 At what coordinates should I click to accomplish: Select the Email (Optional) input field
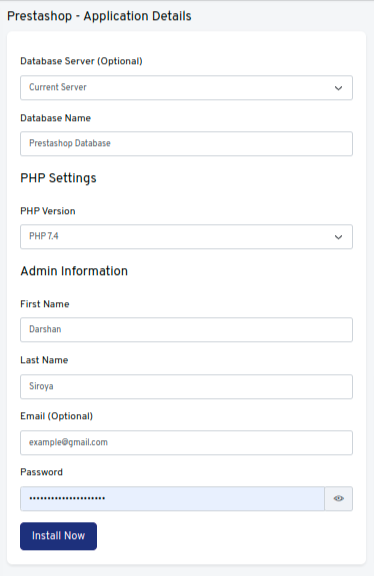[186, 443]
